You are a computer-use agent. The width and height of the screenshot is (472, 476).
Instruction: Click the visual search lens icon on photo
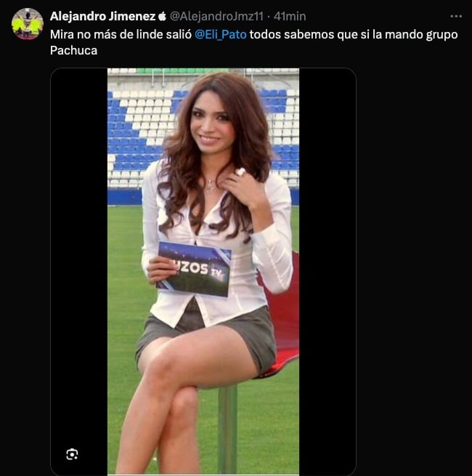[72, 454]
